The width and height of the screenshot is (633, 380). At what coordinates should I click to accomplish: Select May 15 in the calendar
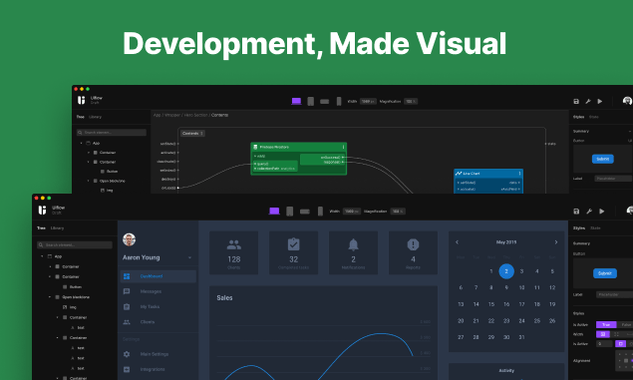tap(491, 304)
